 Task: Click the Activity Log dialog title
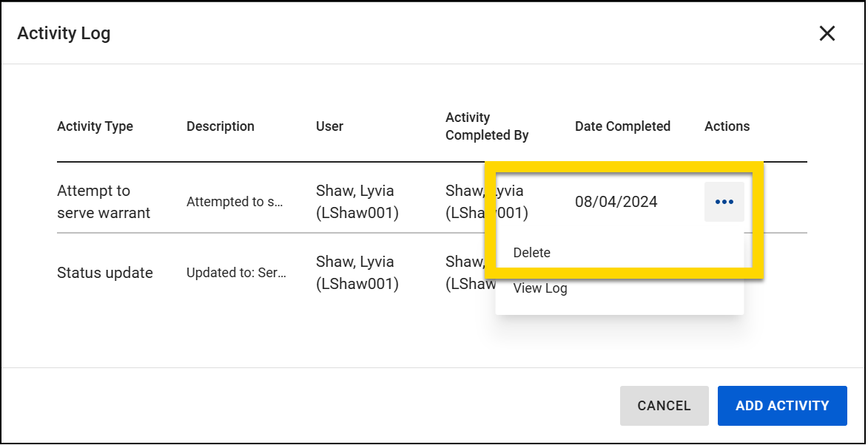pyautogui.click(x=64, y=33)
